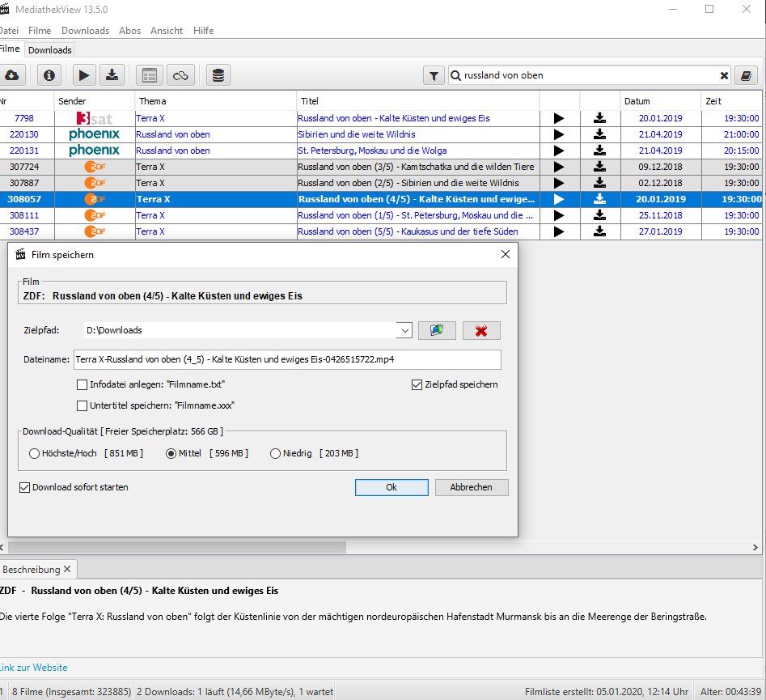Click the browse folder icon for Zielpfad
Screen dimensions: 766x700
pos(437,330)
